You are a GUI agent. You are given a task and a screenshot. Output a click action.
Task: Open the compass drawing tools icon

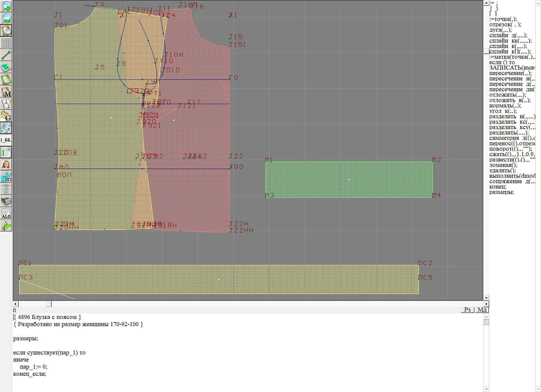[x=6, y=104]
